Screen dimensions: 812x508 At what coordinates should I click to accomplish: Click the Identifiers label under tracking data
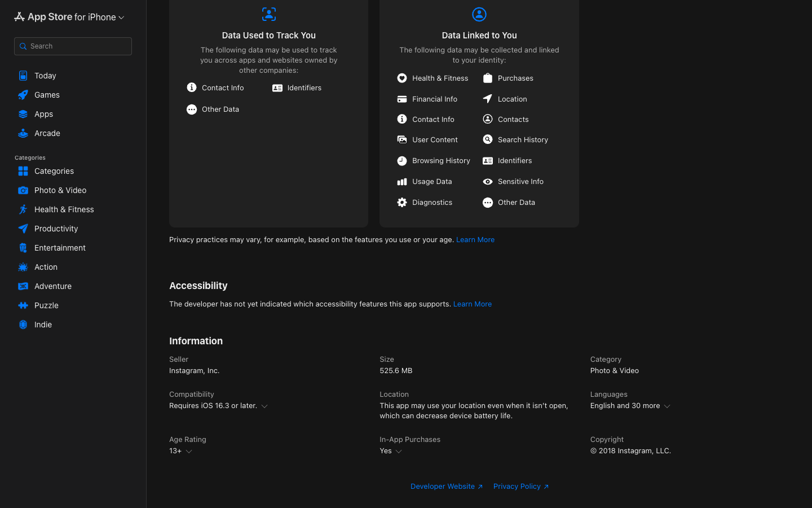tap(304, 88)
